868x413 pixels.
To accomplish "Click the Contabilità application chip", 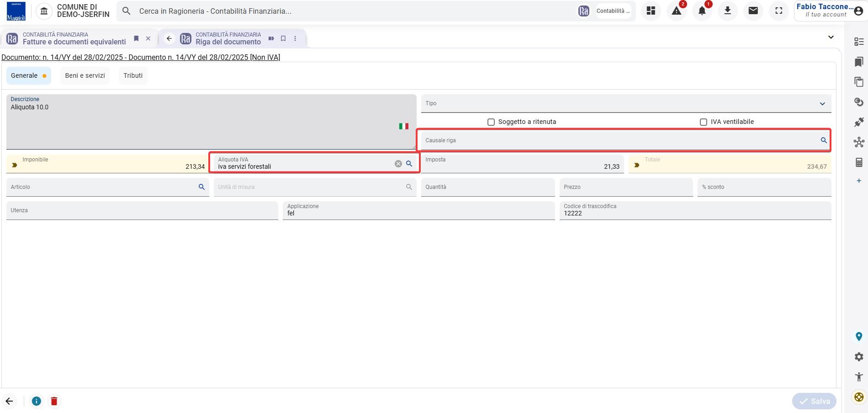I will [613, 11].
